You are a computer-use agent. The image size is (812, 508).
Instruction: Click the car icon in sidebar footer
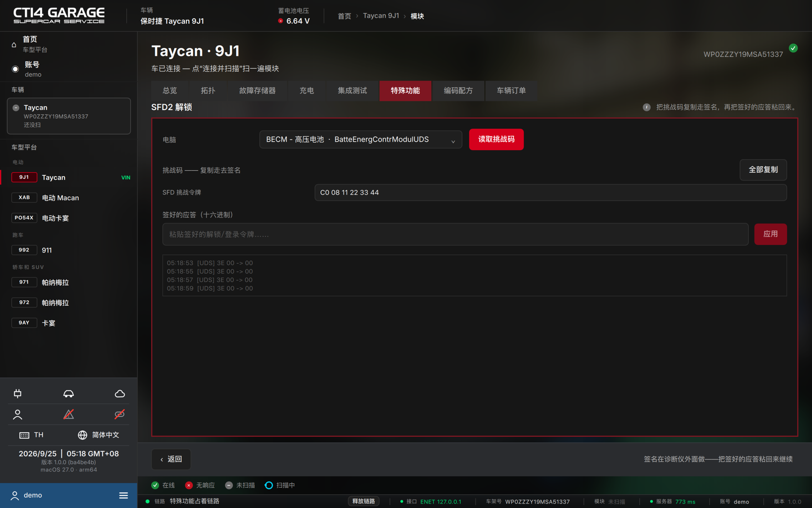pos(69,394)
